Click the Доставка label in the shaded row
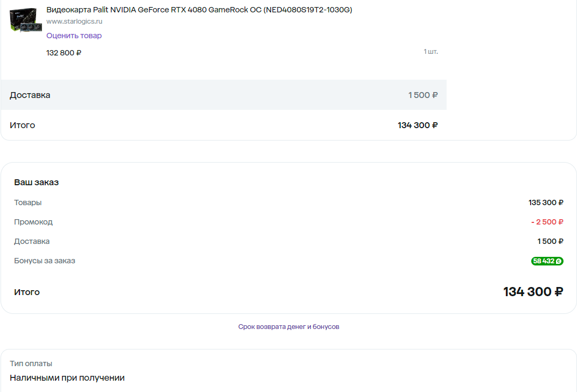The image size is (577, 392). 30,95
